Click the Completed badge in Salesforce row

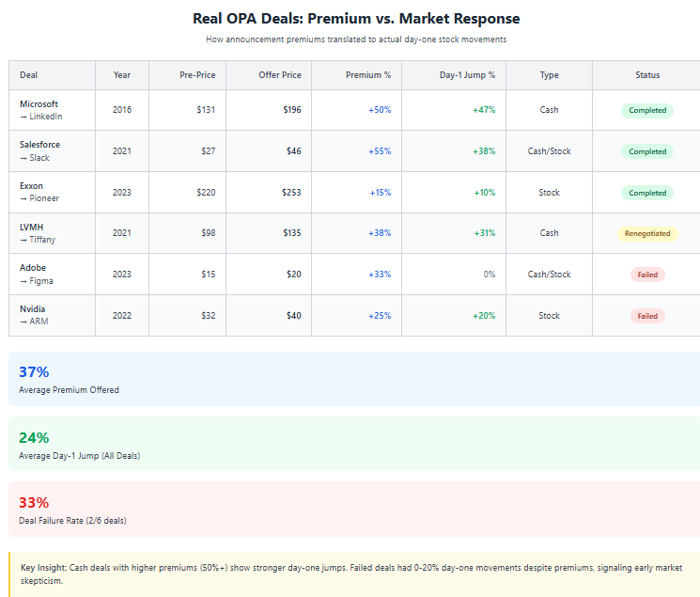(647, 151)
